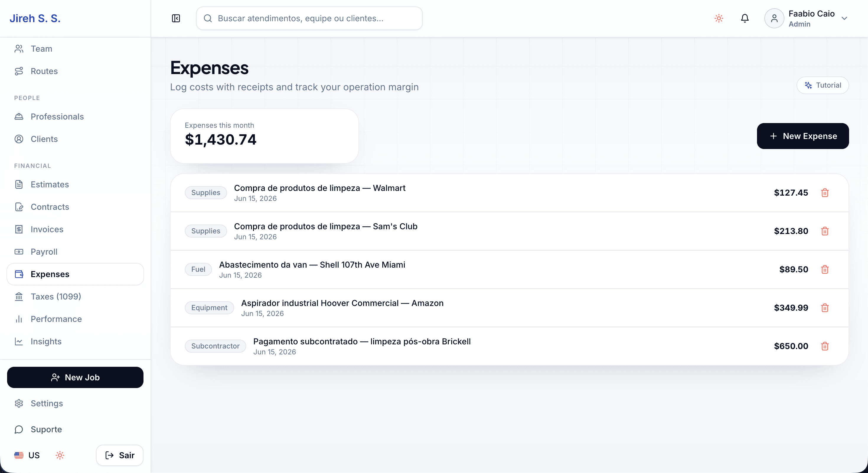
Task: Collapse the sidebar panel icon
Action: pos(176,18)
